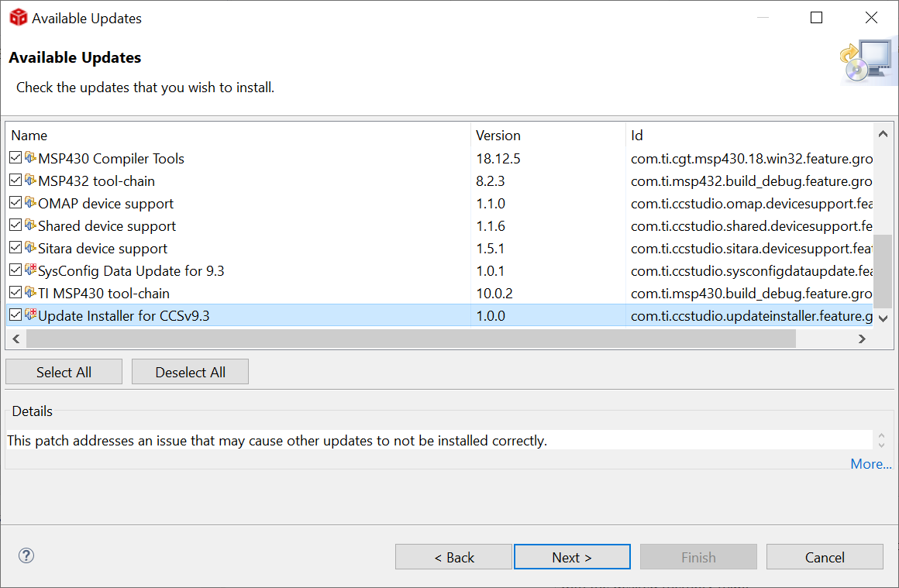Proceed with the Next button
The height and width of the screenshot is (588, 899).
[572, 557]
